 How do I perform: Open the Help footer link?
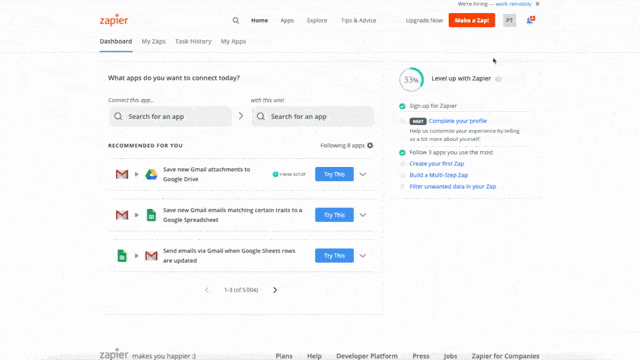[314, 356]
